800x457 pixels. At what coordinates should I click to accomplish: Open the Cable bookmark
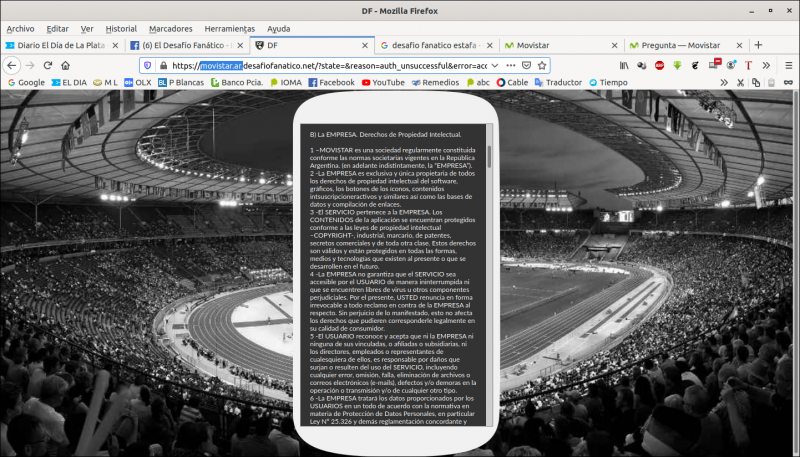512,82
